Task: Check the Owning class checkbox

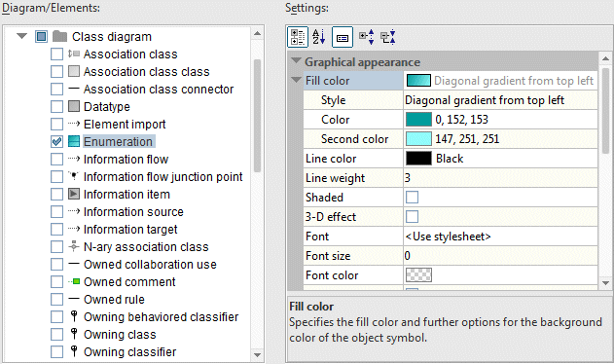Action: pos(56,334)
